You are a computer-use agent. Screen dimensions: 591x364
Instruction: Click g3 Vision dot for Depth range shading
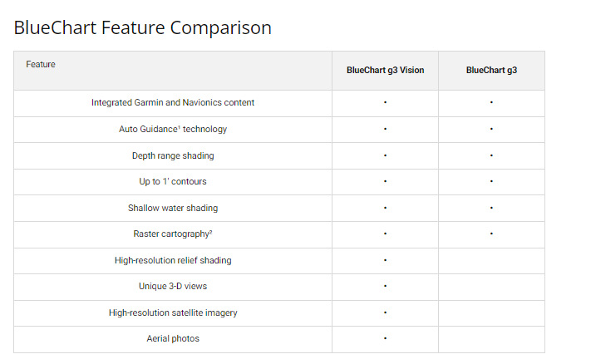(386, 155)
